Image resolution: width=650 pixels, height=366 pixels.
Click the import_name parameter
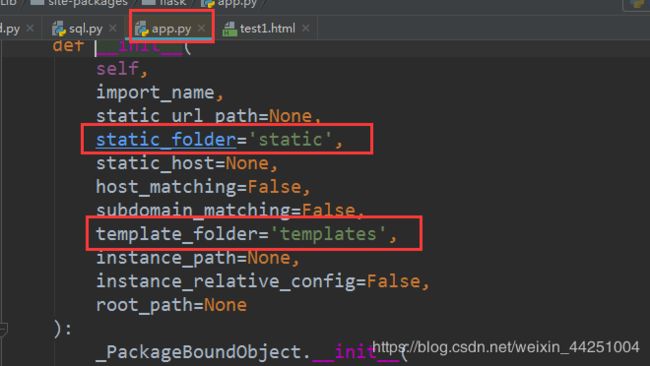(x=155, y=92)
